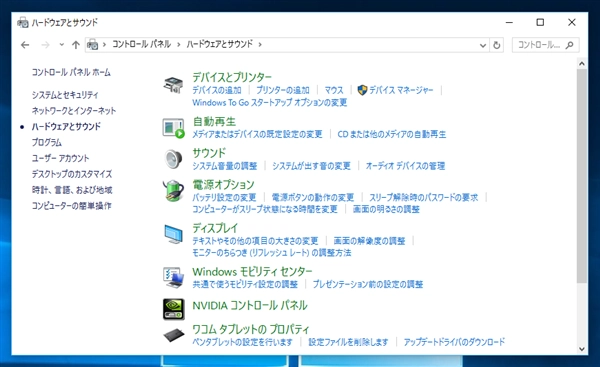This screenshot has height=367, width=600.
Task: Select ハードウェアとサウンド in sidebar
Action: [x=66, y=127]
